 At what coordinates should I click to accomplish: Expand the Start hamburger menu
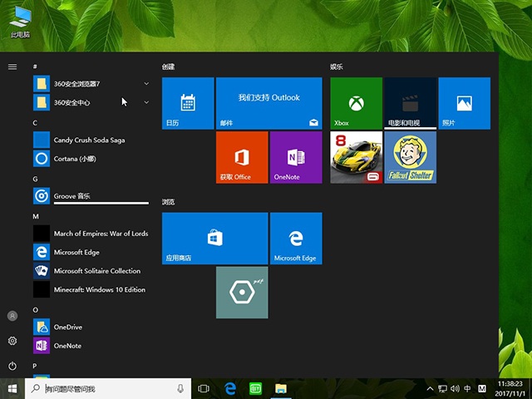[x=12, y=66]
